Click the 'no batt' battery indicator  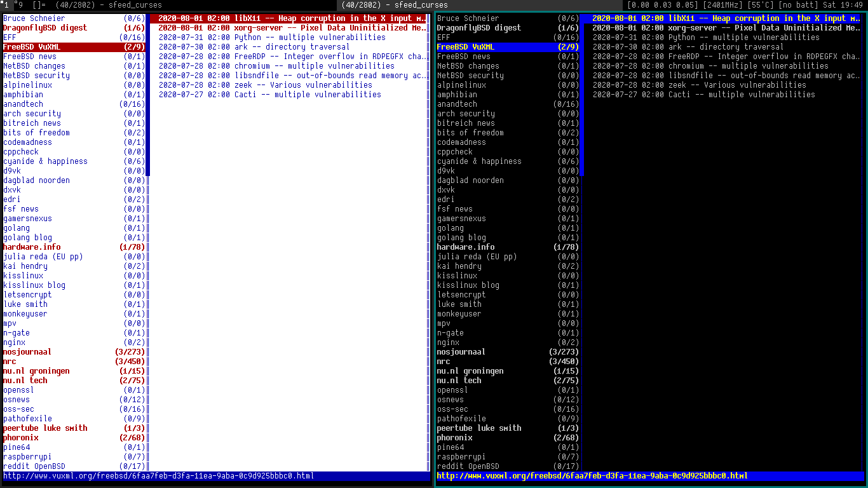pos(799,5)
